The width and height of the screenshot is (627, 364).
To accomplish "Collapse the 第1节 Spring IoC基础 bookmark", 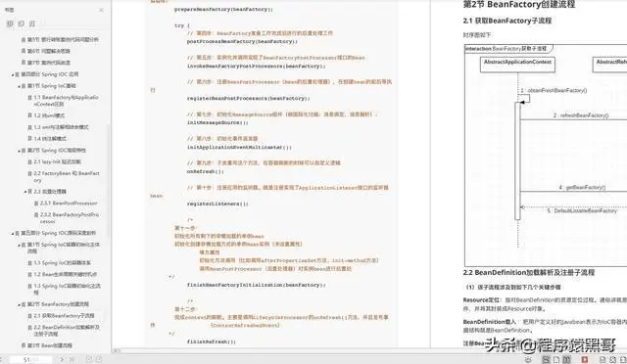I will [x=20, y=86].
